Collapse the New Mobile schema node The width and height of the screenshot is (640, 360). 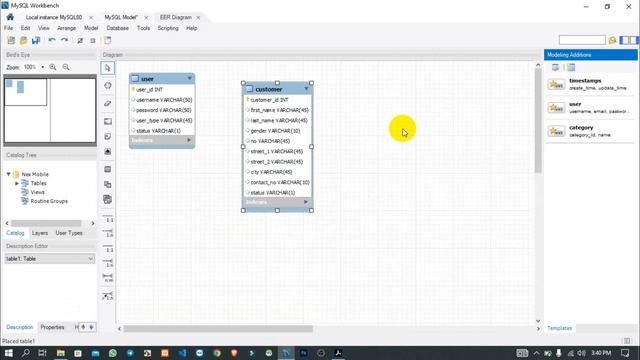(8, 174)
